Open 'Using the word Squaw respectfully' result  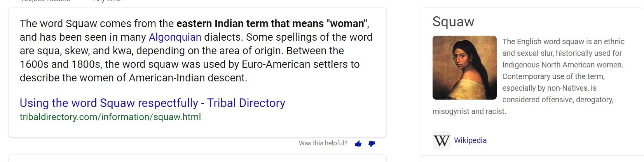coord(152,103)
